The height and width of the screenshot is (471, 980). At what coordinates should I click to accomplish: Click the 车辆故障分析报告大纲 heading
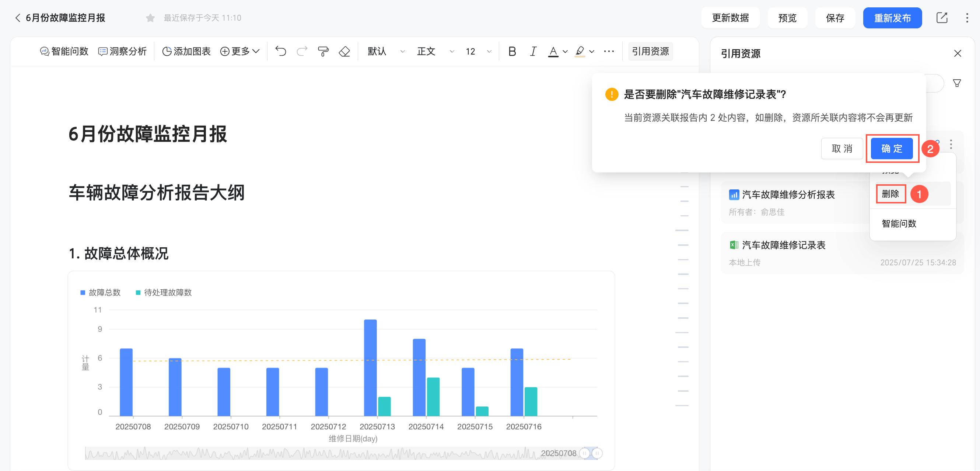[x=156, y=192]
